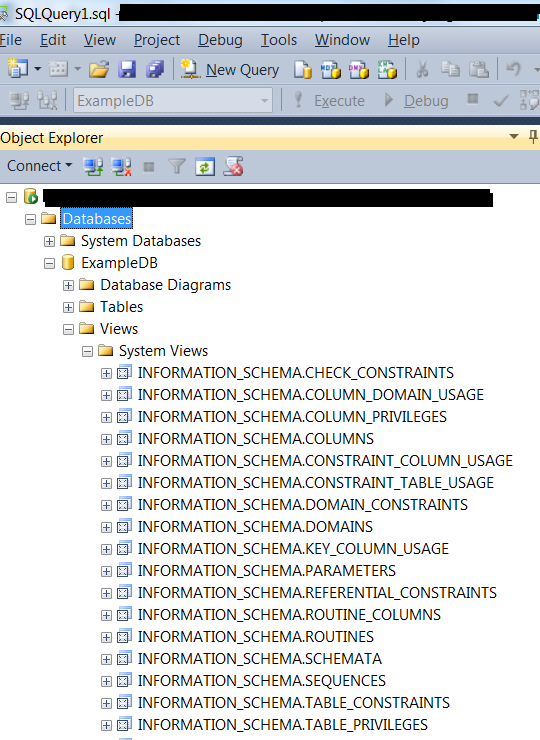Open the File menu

pos(10,40)
